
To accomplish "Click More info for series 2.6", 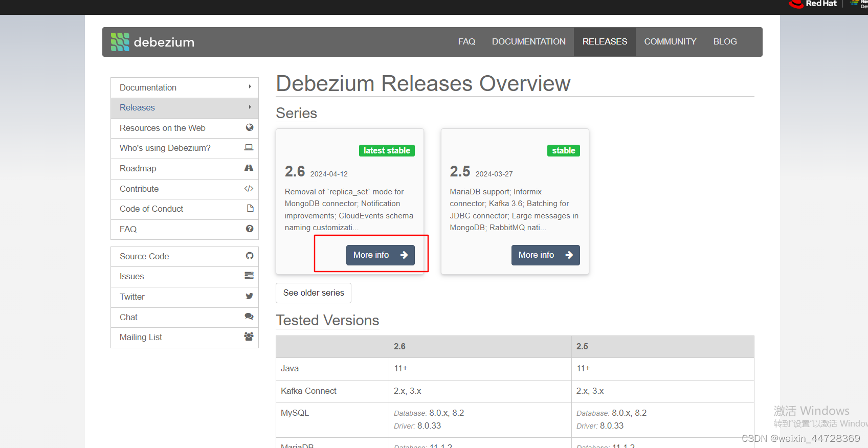I will point(381,255).
